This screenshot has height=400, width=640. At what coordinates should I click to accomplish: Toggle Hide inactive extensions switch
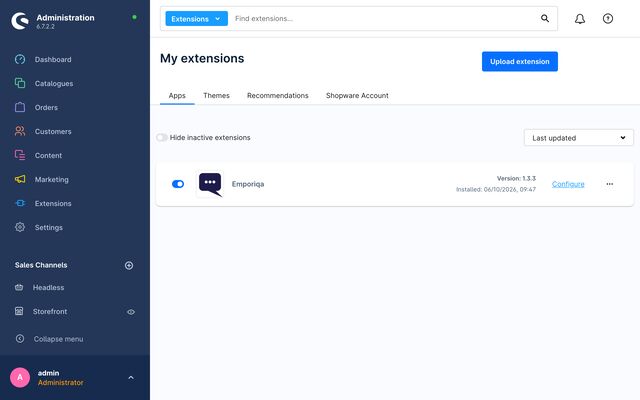point(162,138)
